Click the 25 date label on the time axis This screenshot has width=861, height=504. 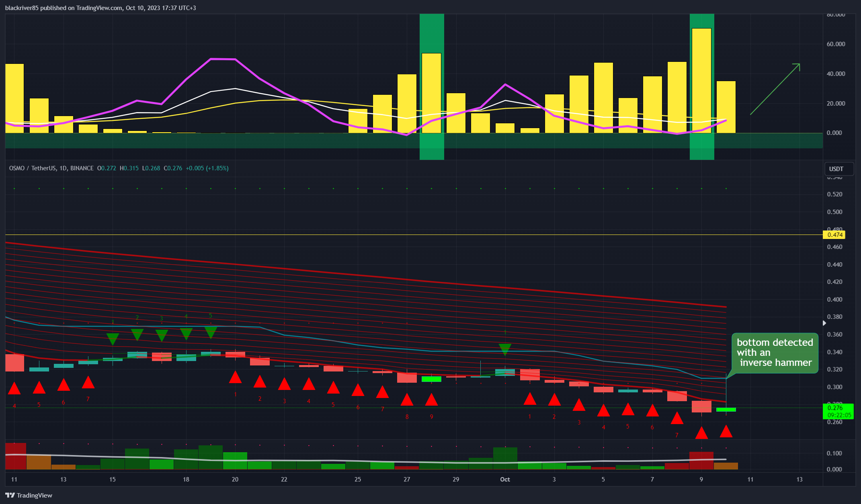(358, 480)
